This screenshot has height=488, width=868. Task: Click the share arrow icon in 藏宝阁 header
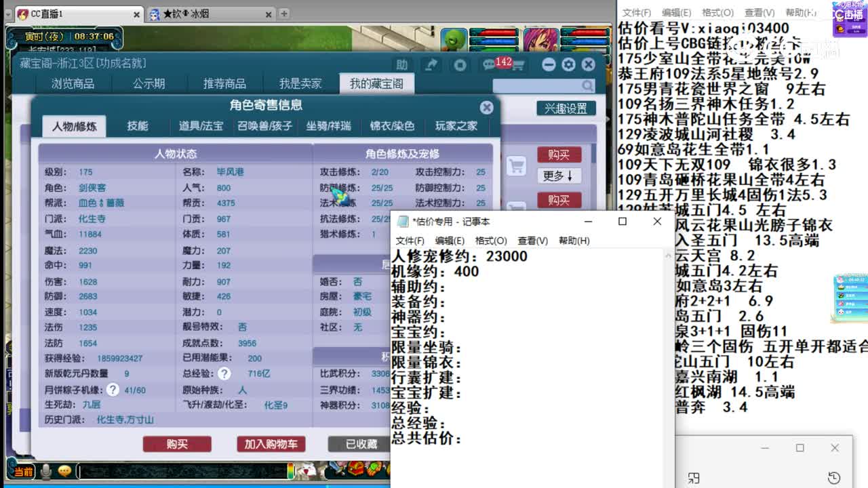pos(431,64)
